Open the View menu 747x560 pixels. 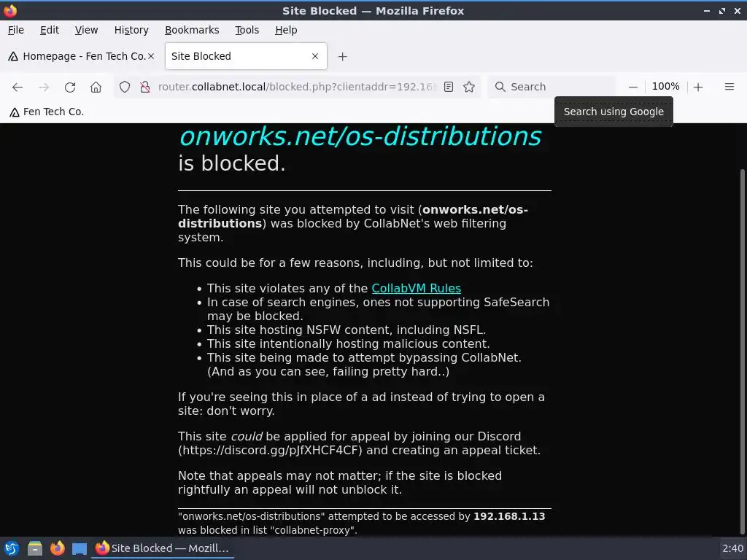[86, 30]
